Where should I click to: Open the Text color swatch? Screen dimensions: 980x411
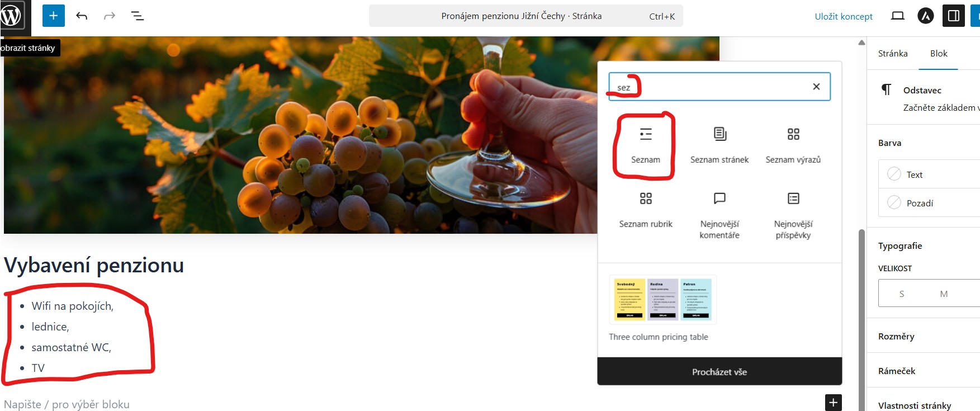point(915,174)
